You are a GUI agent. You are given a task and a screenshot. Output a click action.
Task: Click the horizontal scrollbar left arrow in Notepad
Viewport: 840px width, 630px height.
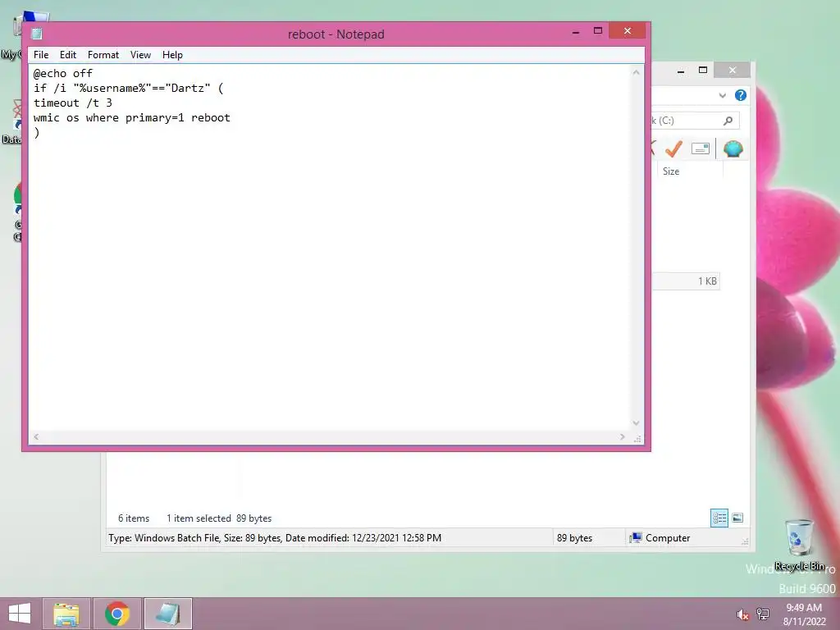click(36, 437)
